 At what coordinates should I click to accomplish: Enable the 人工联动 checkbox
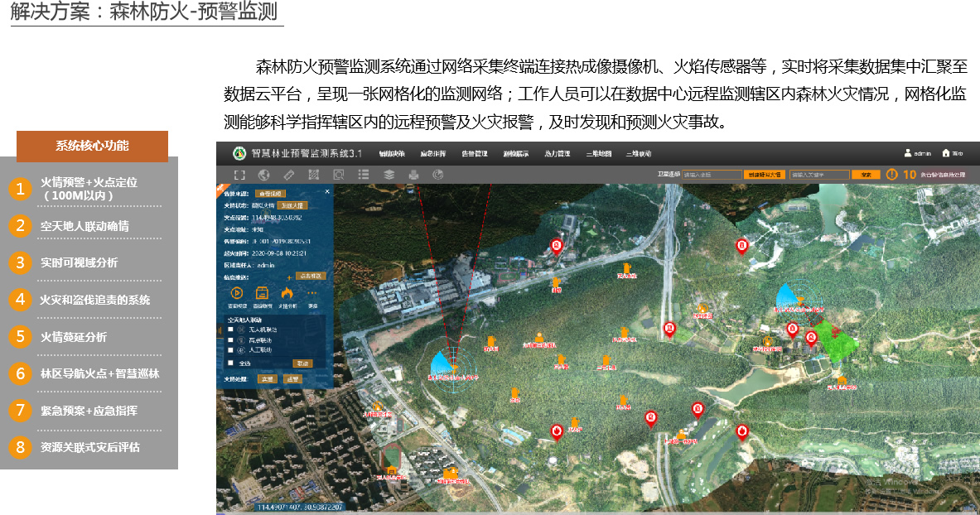pos(229,351)
